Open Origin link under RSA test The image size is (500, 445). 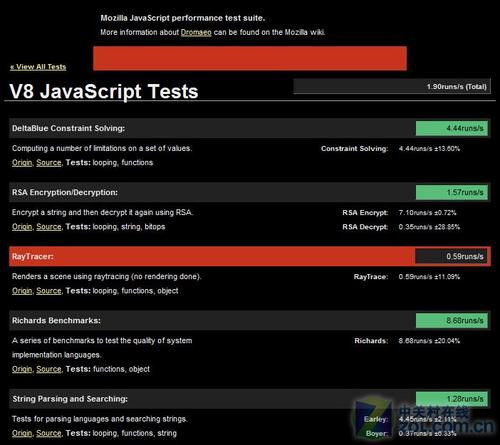pyautogui.click(x=22, y=227)
